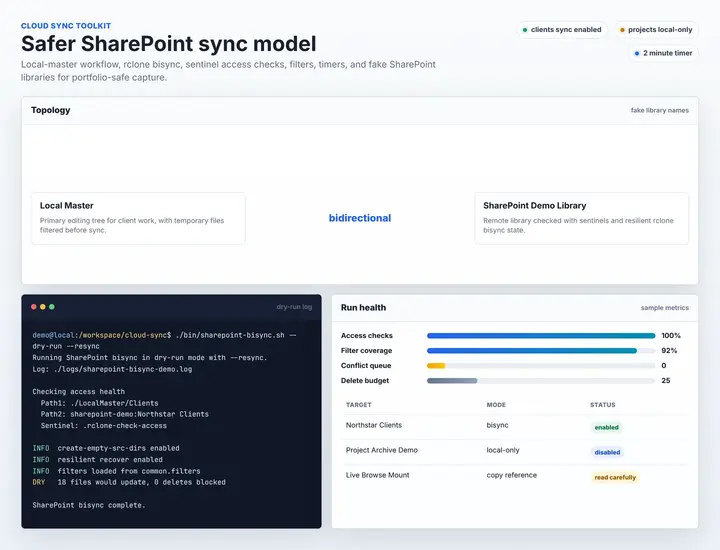
Task: Click the DRY '18 files would update' line
Action: [x=129, y=482]
